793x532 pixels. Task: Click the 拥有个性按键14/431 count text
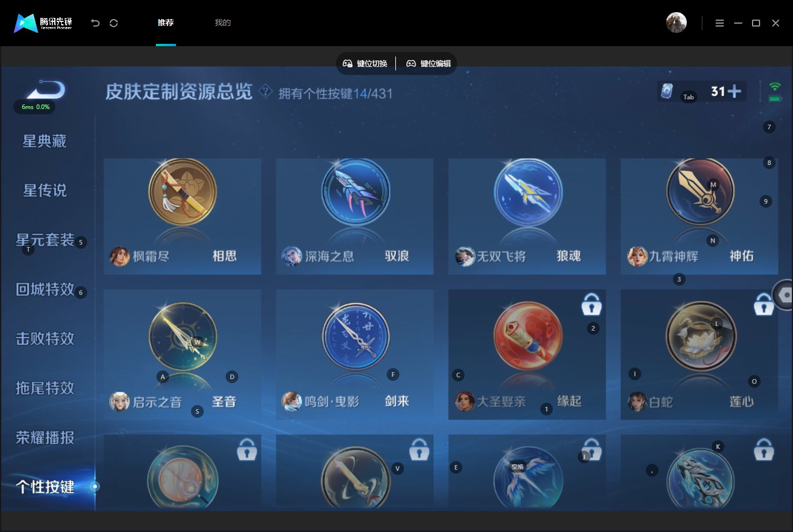(x=335, y=93)
